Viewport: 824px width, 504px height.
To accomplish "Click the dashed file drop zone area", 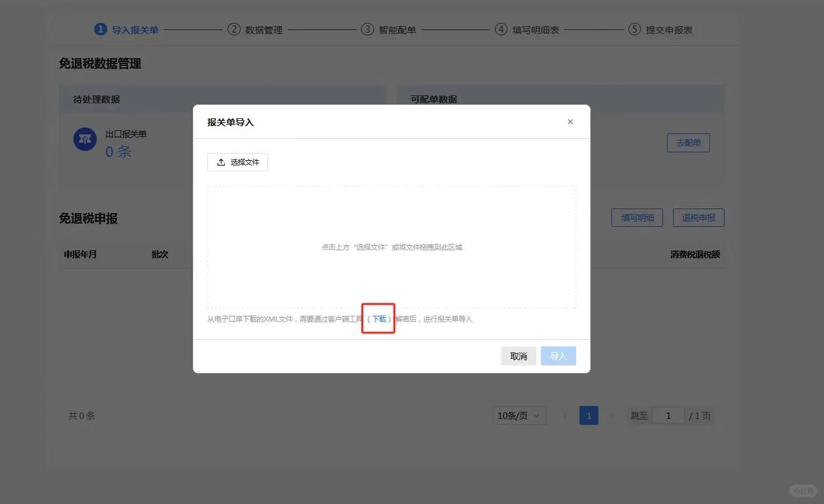I will coord(392,246).
